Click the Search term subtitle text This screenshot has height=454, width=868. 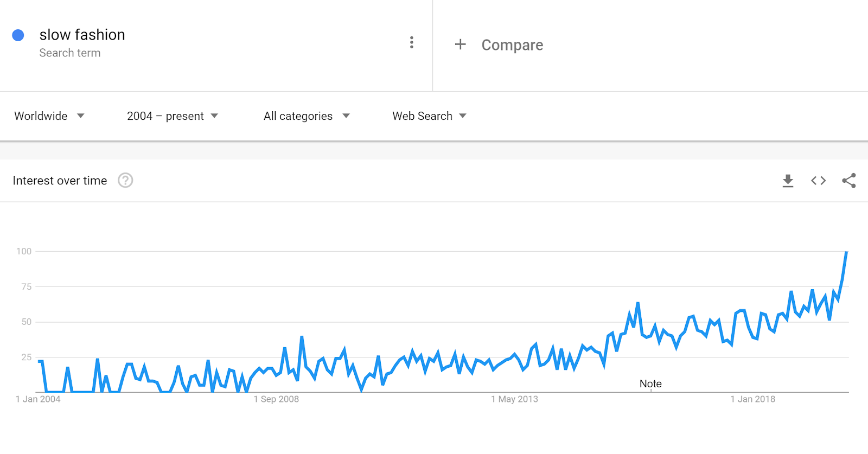(x=70, y=53)
